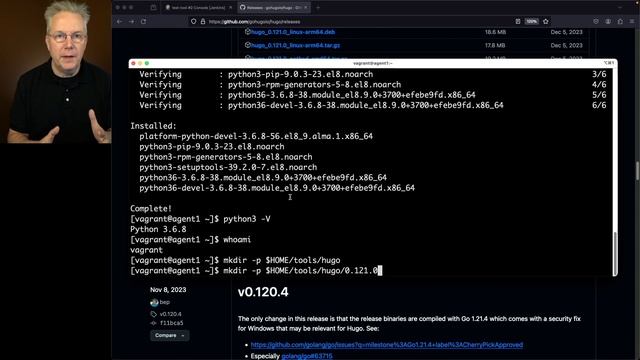Click the terminal title vagrant@agent1
Viewport: 640px width, 360px height.
point(372,63)
